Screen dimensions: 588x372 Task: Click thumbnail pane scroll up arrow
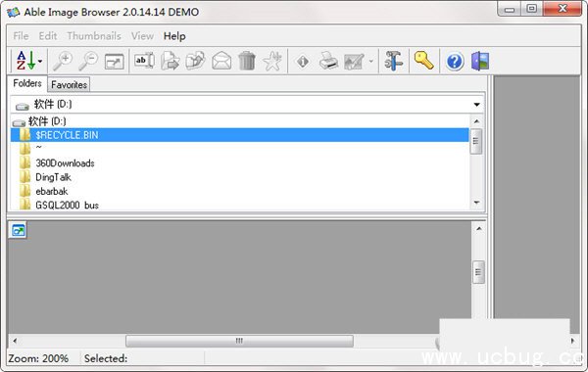coord(478,228)
